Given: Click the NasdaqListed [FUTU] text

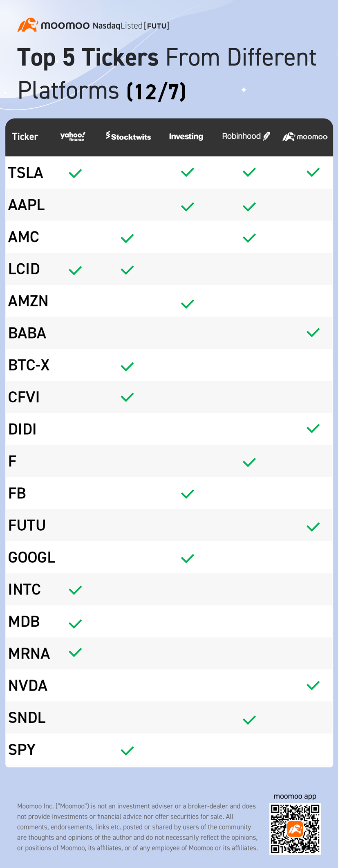Looking at the screenshot, I should (131, 26).
